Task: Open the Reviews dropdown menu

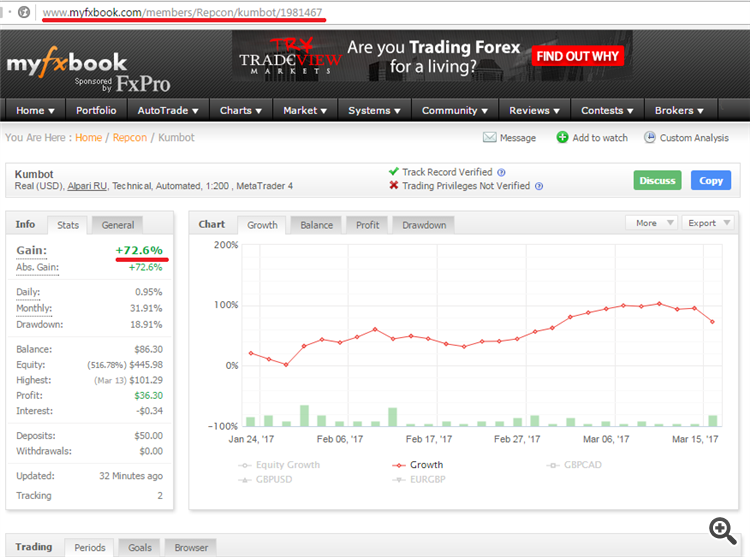Action: (x=534, y=110)
